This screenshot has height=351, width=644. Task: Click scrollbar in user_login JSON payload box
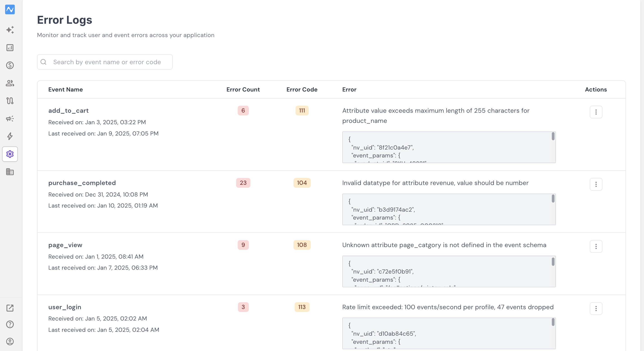click(553, 322)
